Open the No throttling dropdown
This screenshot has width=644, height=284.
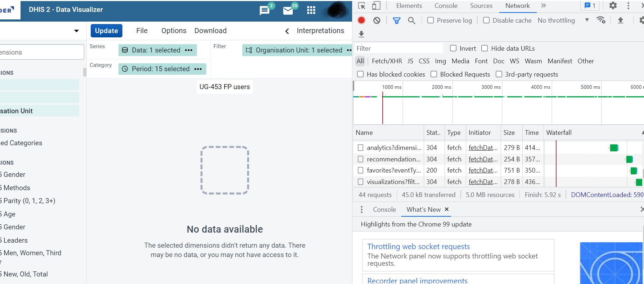point(563,20)
